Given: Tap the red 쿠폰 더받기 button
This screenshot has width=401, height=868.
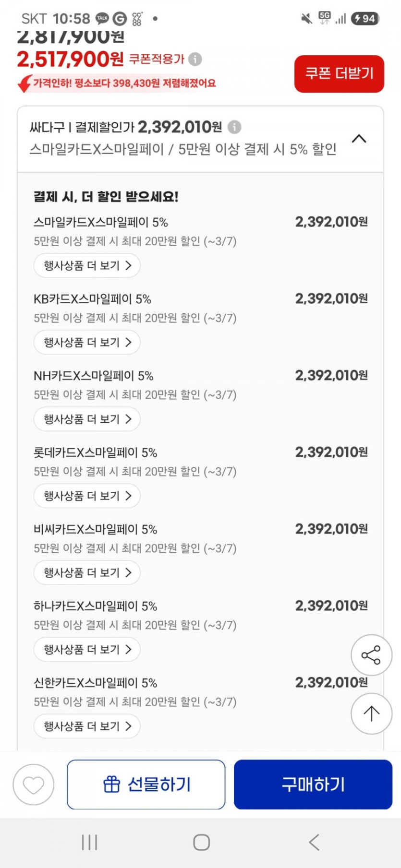Looking at the screenshot, I should tap(339, 73).
